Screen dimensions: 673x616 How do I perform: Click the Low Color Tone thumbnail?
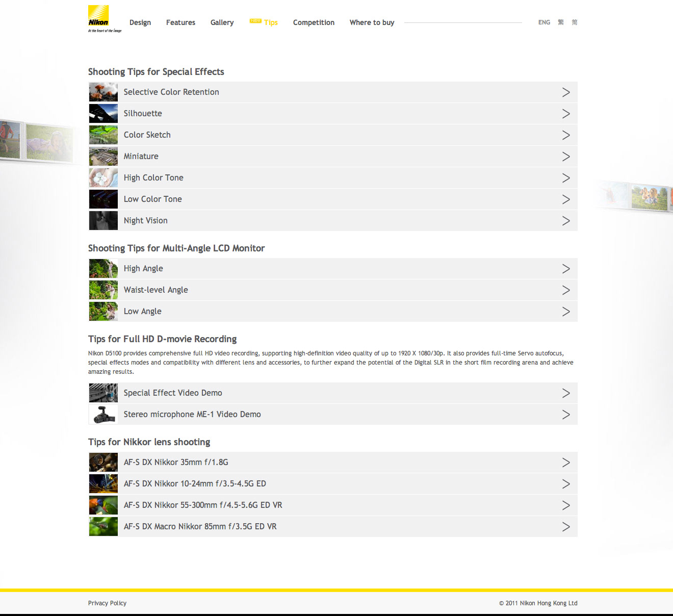(x=103, y=199)
